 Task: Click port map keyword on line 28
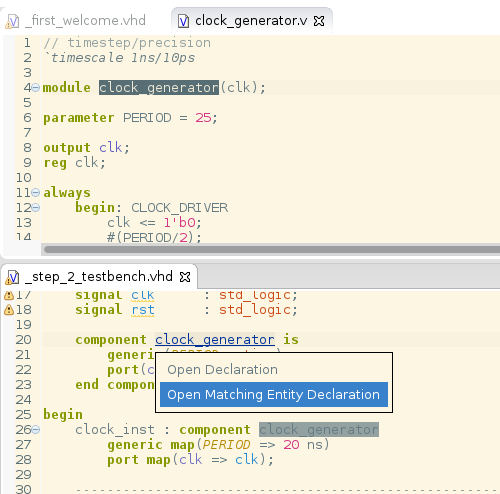point(139,460)
